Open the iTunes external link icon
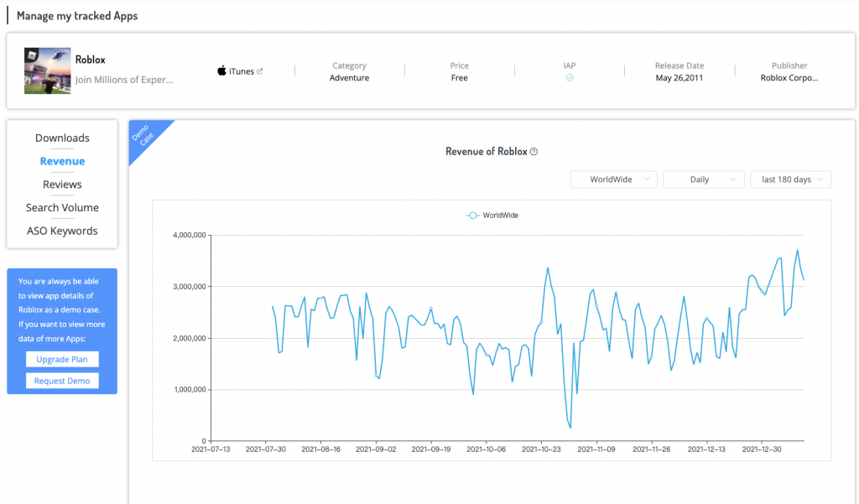859x504 pixels. [x=260, y=71]
